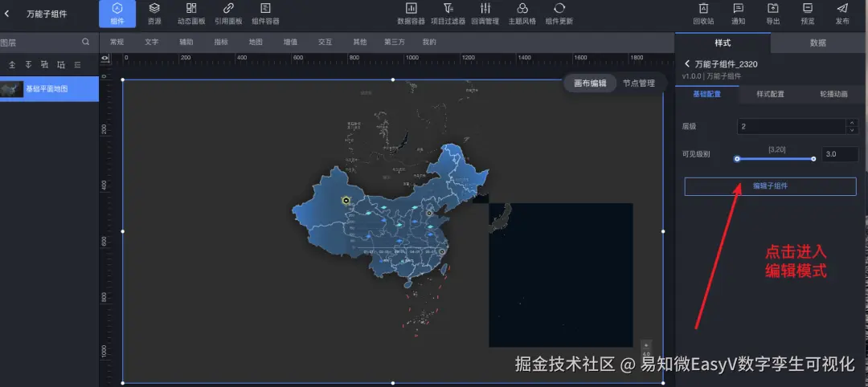Click the 图层 panel title
Image resolution: width=868 pixels, height=387 pixels.
click(x=8, y=42)
